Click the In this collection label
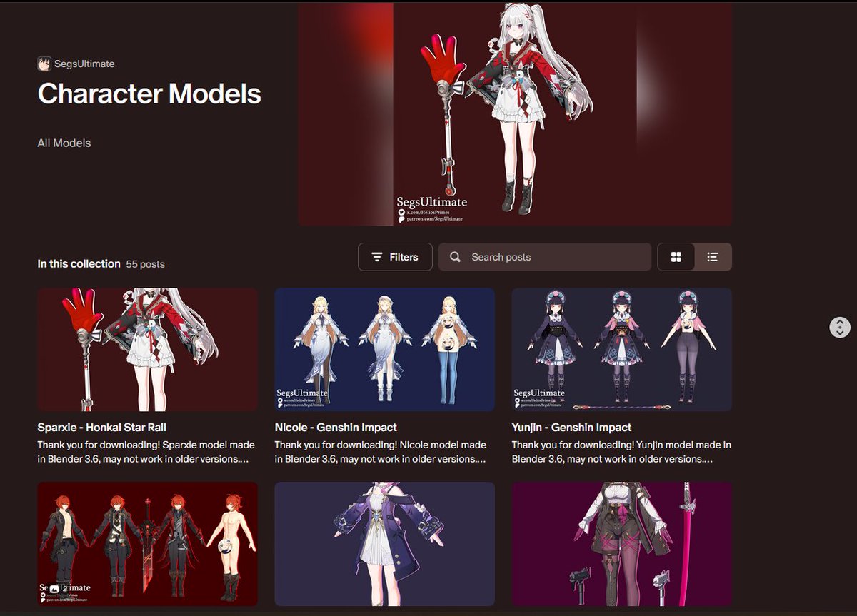 tap(79, 264)
